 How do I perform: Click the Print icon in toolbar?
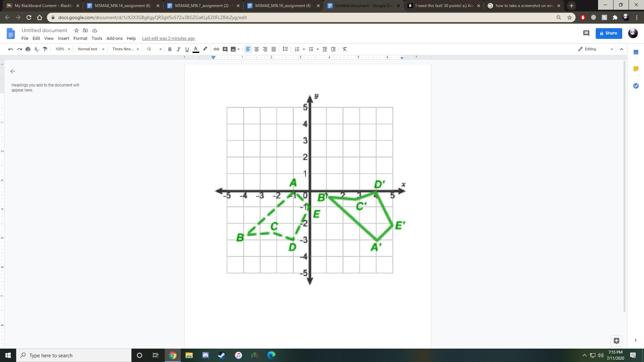[28, 49]
